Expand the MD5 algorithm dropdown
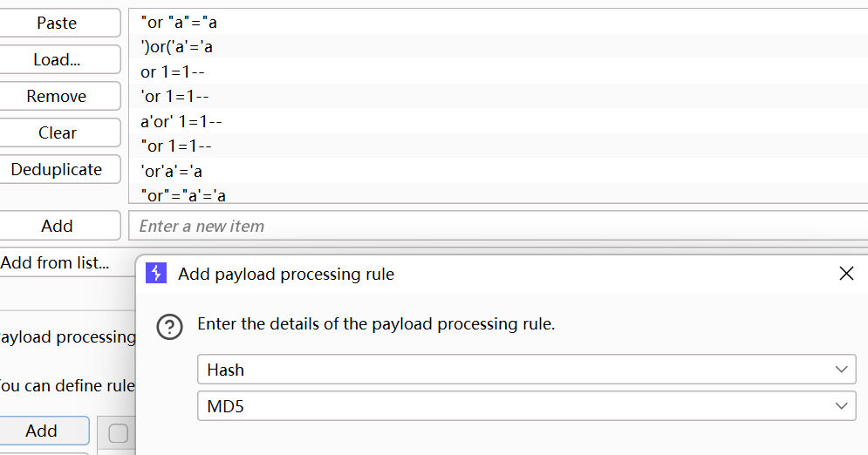The image size is (868, 455). coord(526,406)
